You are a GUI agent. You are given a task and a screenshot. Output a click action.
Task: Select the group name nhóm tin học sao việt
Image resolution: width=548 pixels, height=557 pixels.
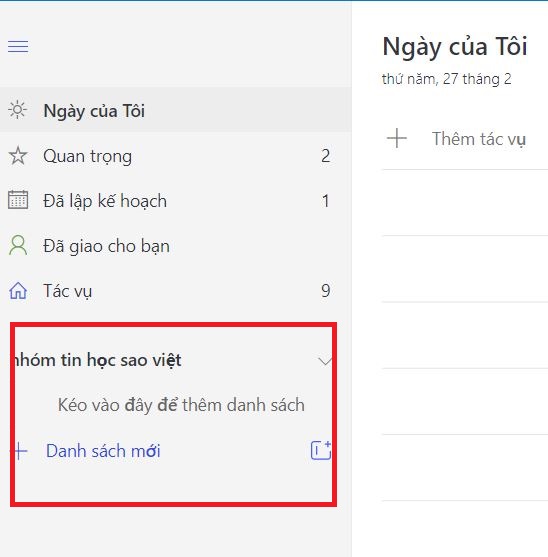click(97, 360)
